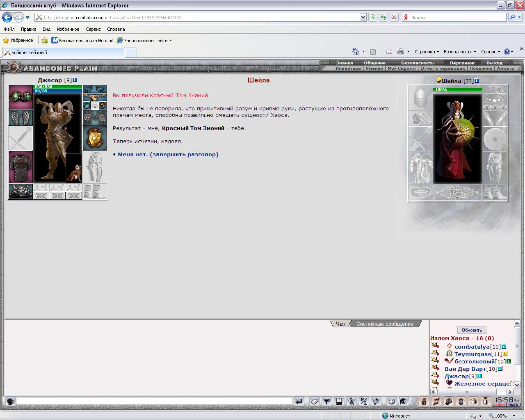
Task: Click Шейла's green 100% health bar
Action: point(458,90)
